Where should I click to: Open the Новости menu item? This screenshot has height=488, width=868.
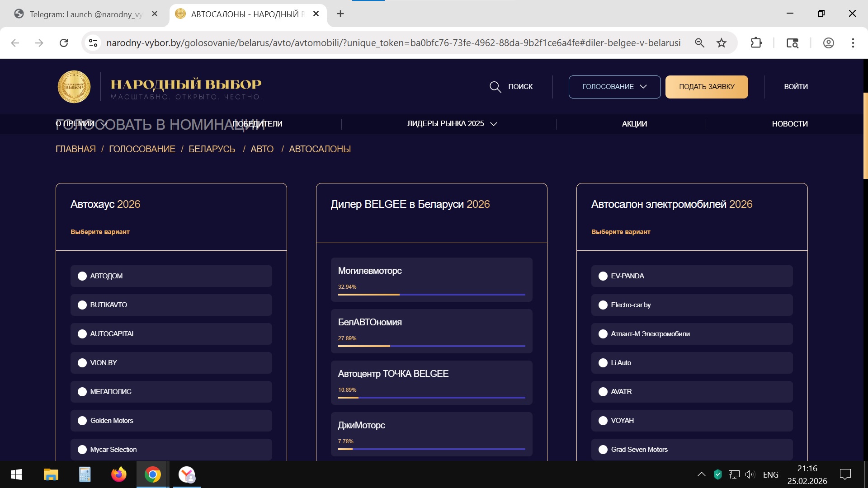[x=789, y=124]
